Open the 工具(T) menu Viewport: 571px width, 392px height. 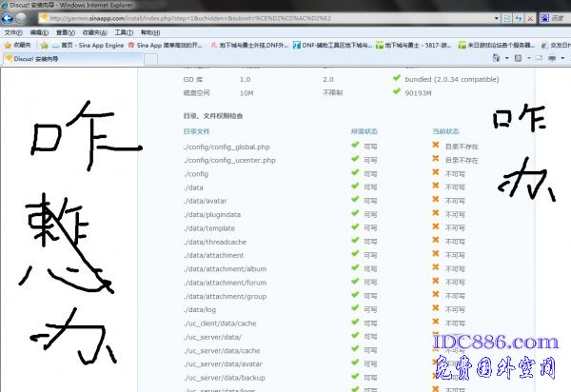point(124,31)
